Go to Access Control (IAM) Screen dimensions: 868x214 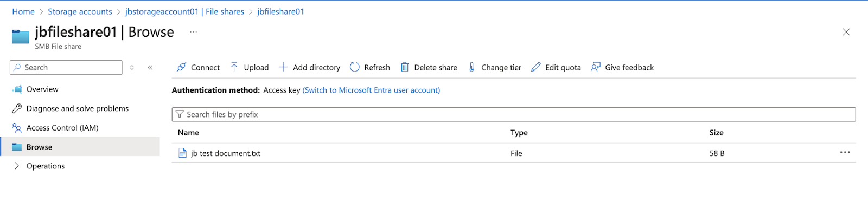(62, 128)
